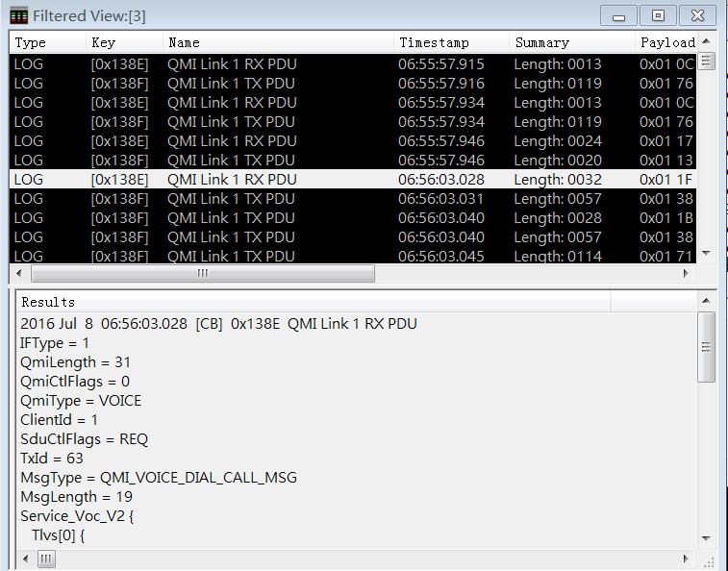Click the Length: 0032 summary cell

(558, 180)
